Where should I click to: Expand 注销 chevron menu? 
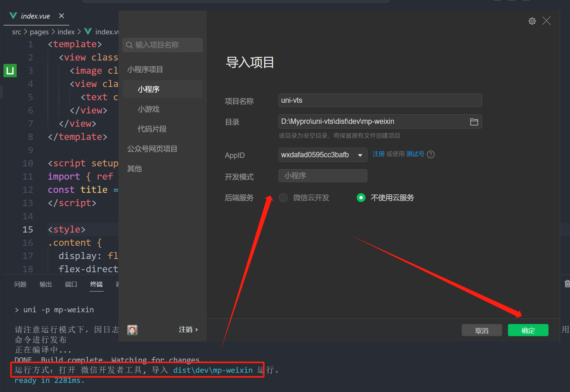[197, 330]
